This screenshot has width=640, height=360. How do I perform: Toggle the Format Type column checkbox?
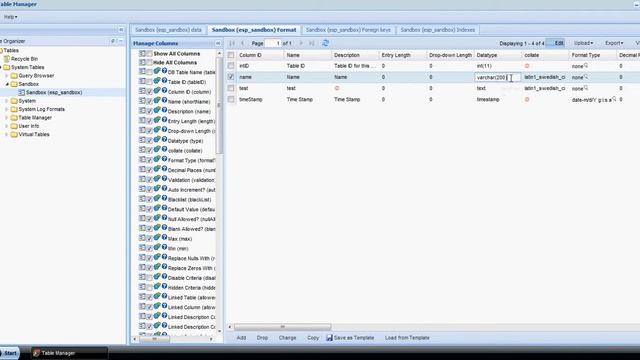click(149, 160)
